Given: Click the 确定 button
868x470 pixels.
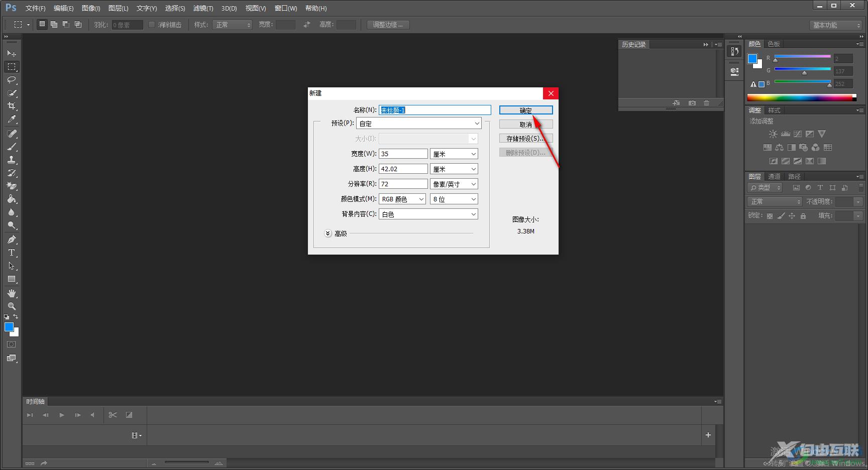Looking at the screenshot, I should tap(526, 110).
